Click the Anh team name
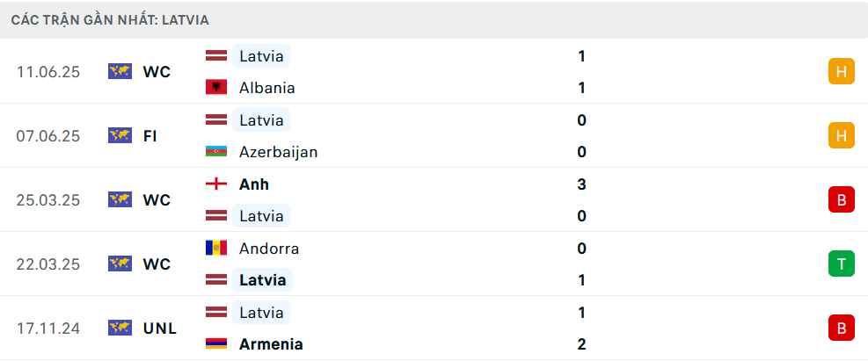Viewport: 868px width, 361px height. (254, 184)
